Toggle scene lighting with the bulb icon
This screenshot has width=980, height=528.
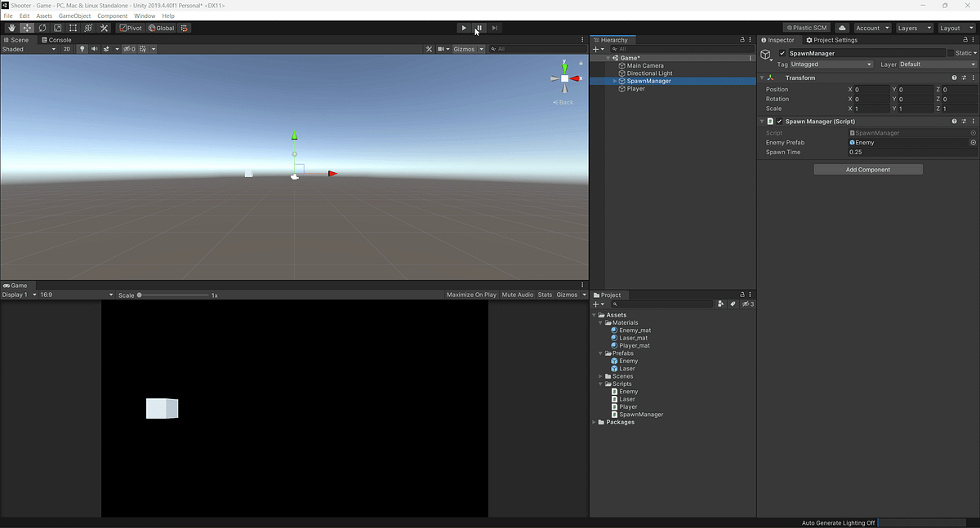click(82, 48)
